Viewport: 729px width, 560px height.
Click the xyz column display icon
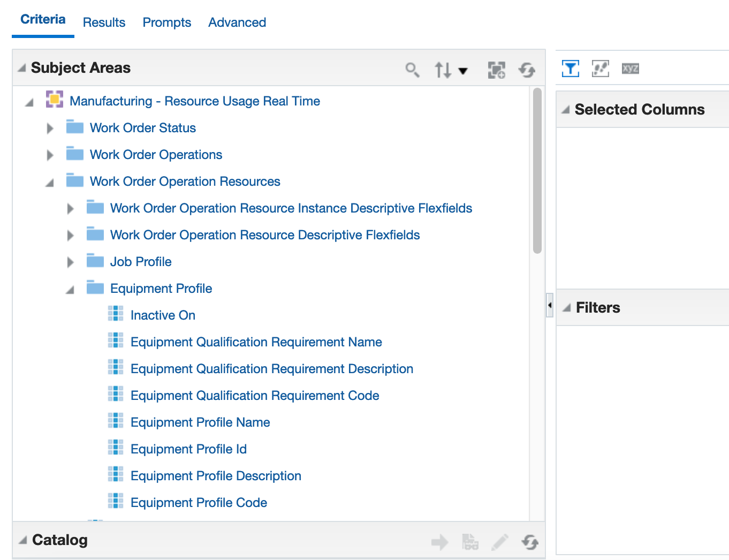click(630, 69)
